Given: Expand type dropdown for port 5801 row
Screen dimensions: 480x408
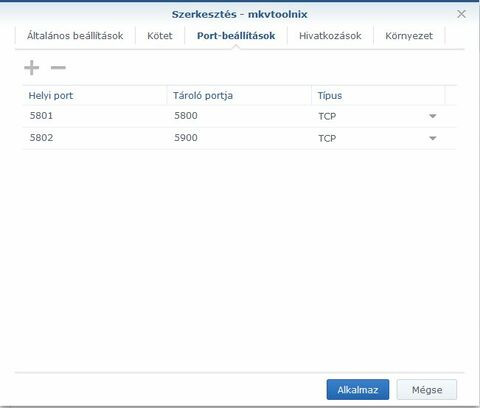Looking at the screenshot, I should pyautogui.click(x=433, y=116).
